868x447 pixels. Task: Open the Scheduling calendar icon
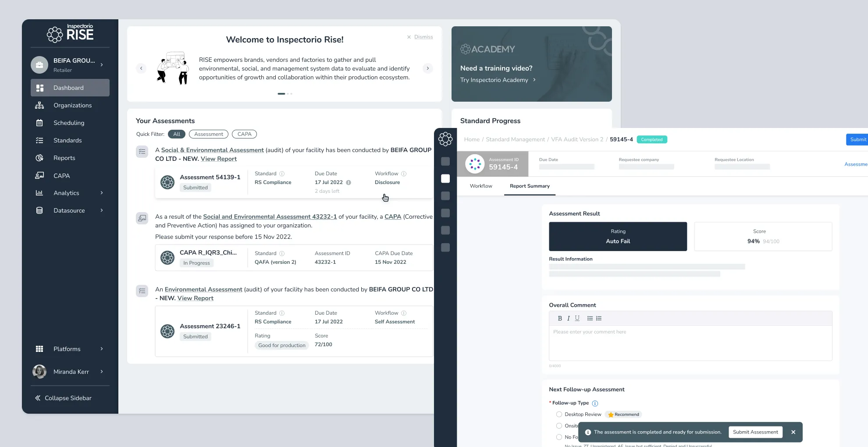point(39,123)
